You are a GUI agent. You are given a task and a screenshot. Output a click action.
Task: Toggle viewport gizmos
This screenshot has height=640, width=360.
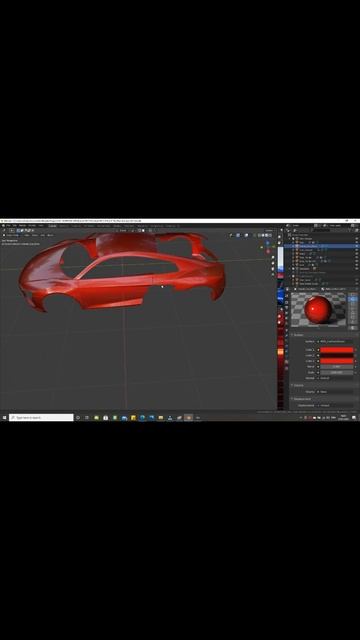pyautogui.click(x=238, y=235)
